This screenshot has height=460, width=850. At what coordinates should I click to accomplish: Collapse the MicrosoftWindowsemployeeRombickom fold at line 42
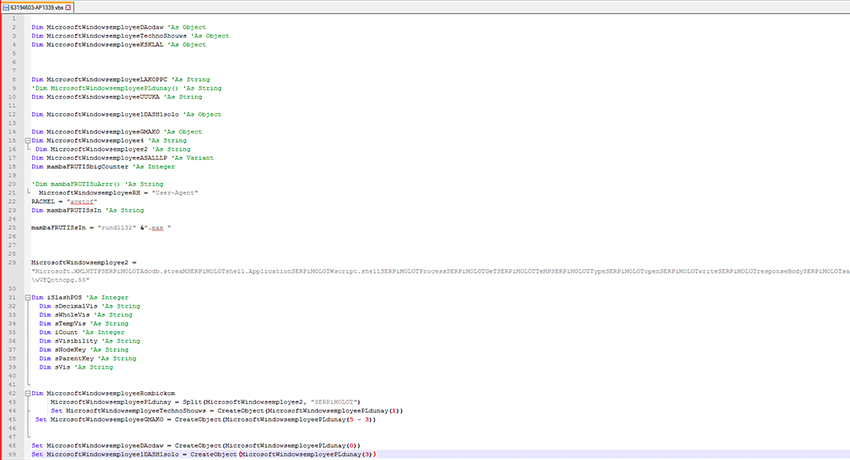[26, 393]
